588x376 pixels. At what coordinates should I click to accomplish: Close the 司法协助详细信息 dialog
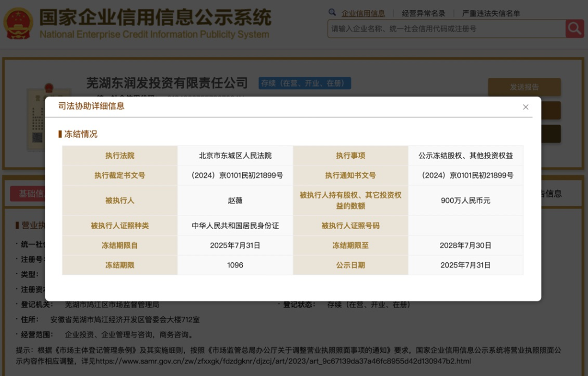pos(526,107)
